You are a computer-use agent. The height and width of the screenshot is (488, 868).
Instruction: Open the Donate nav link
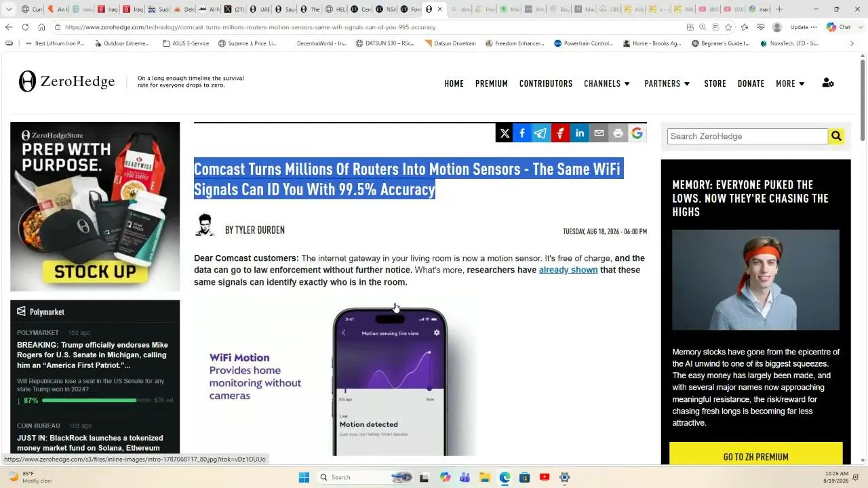coord(751,83)
